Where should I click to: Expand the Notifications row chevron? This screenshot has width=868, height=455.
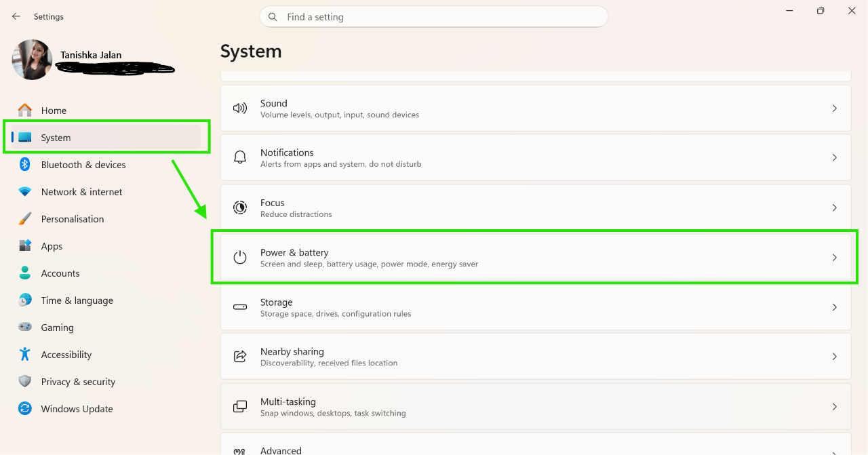(835, 157)
